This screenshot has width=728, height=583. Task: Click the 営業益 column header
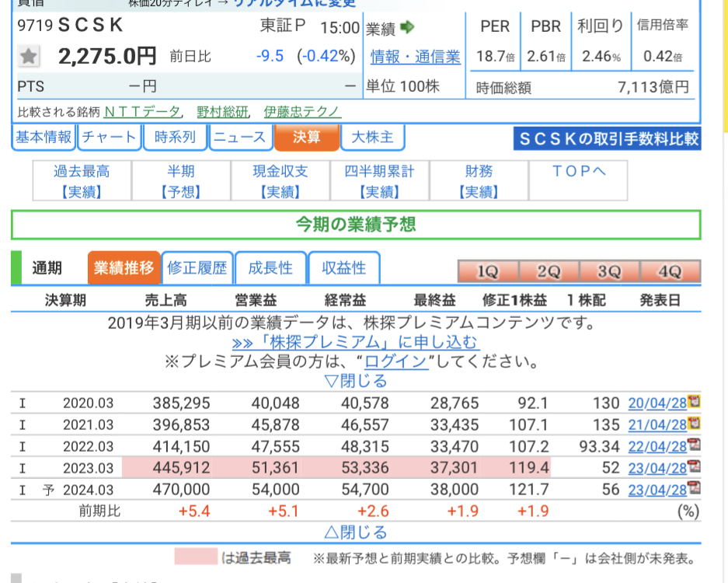click(x=256, y=300)
